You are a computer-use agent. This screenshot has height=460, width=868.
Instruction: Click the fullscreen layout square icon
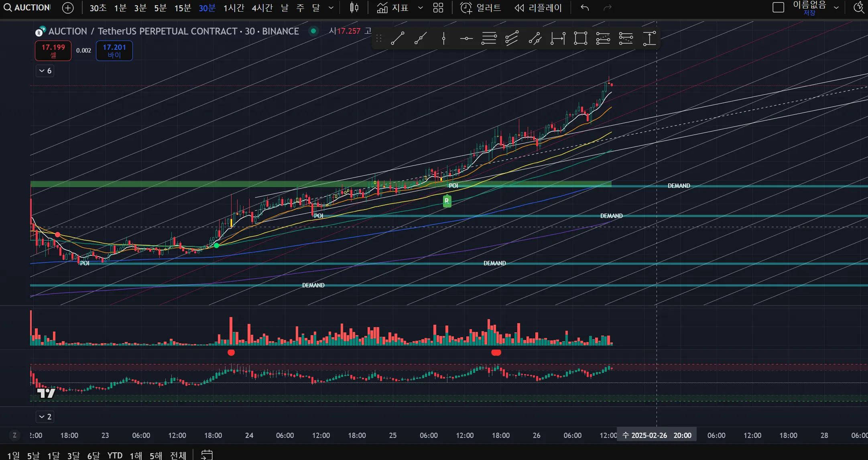[778, 8]
